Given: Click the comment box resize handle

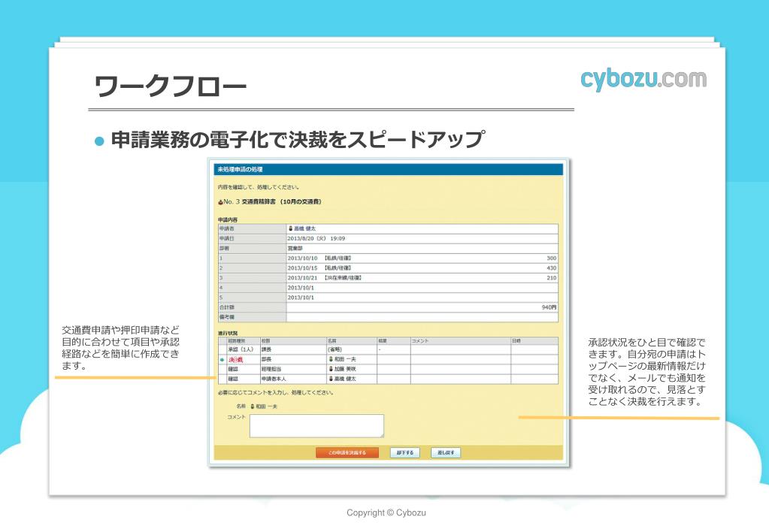Looking at the screenshot, I should click(382, 435).
